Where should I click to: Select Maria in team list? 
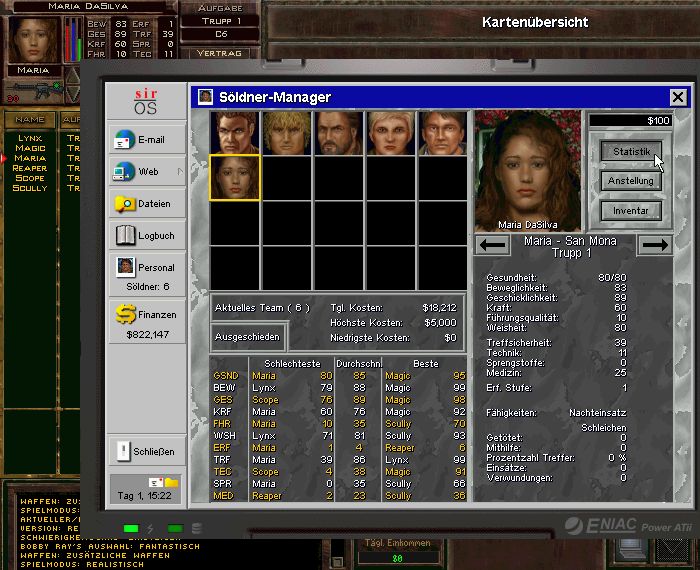coord(30,158)
